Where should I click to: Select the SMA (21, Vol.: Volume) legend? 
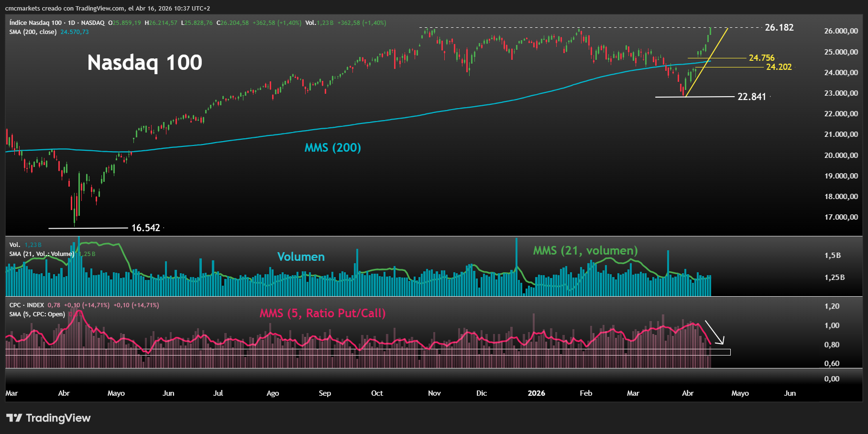point(41,254)
